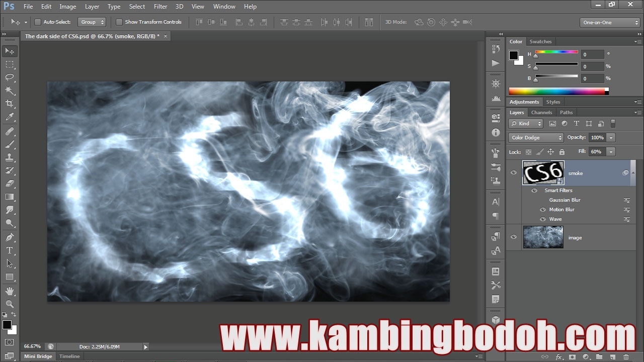Hide the image layer
The width and height of the screenshot is (644, 362).
(x=514, y=237)
